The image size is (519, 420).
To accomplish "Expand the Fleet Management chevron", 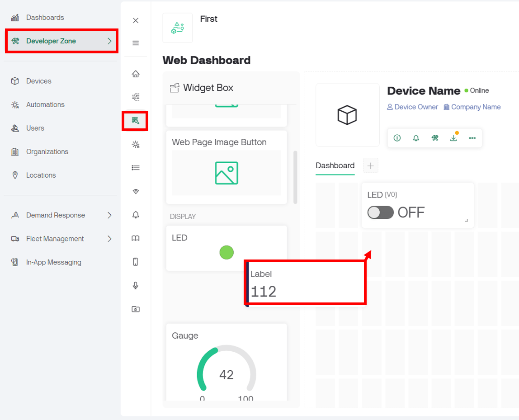I will click(x=109, y=239).
